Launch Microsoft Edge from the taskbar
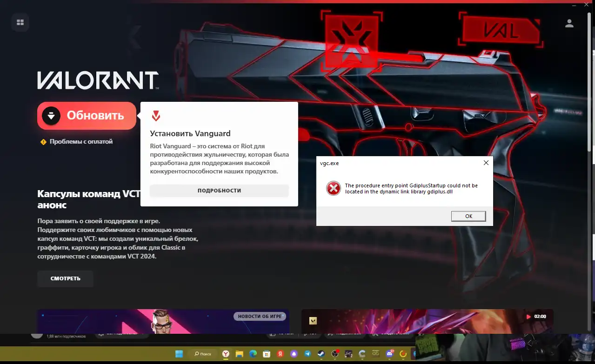This screenshot has width=595, height=364. [x=253, y=354]
